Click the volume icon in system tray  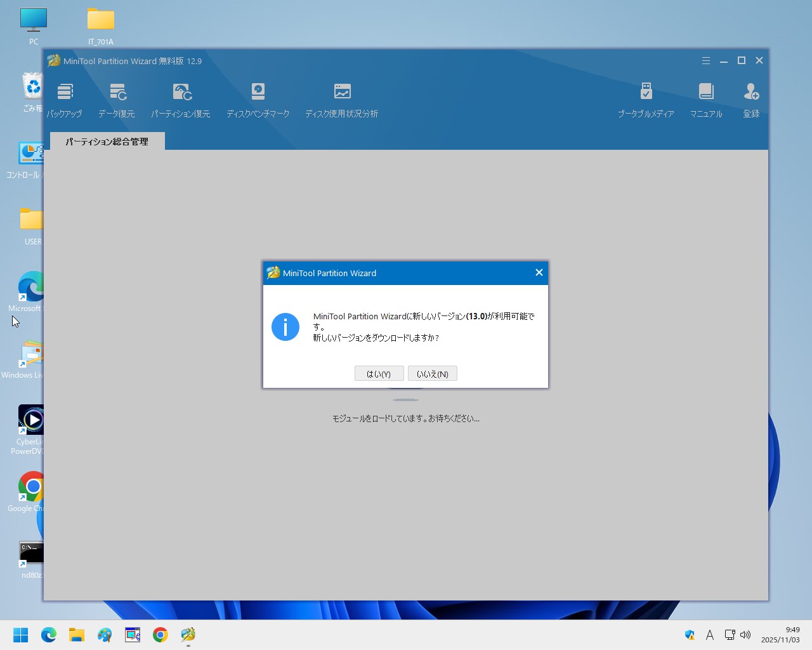tap(745, 635)
